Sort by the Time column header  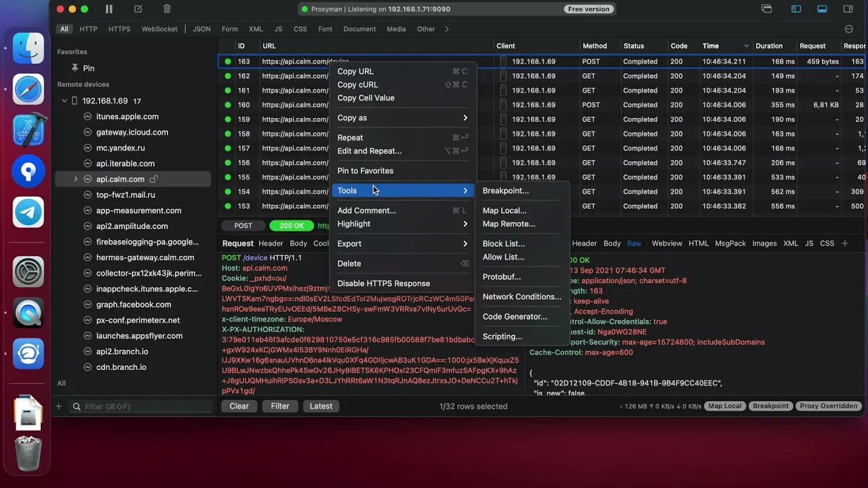[726, 46]
